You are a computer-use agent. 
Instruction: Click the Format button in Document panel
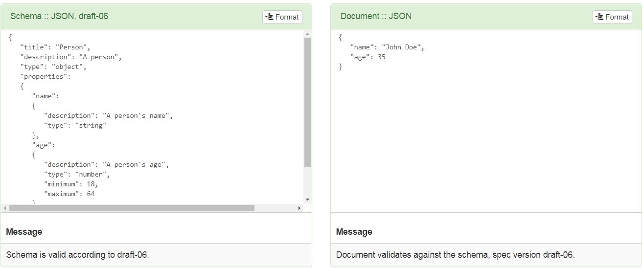[x=612, y=17]
